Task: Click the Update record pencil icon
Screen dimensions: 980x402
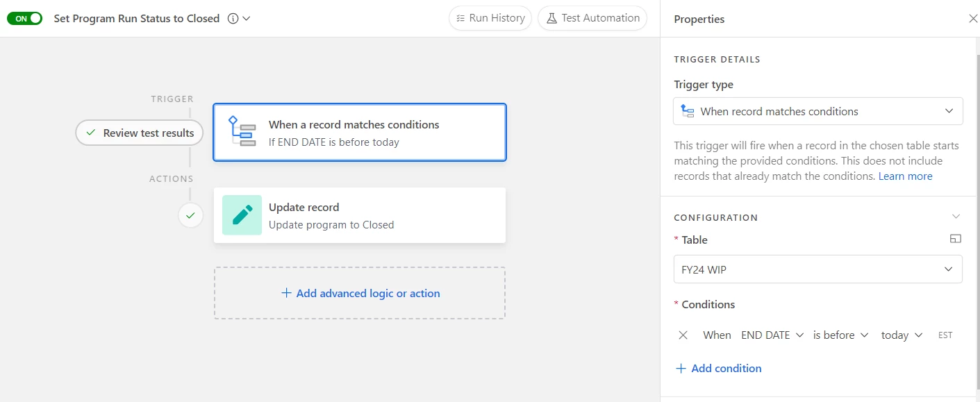Action: click(242, 215)
